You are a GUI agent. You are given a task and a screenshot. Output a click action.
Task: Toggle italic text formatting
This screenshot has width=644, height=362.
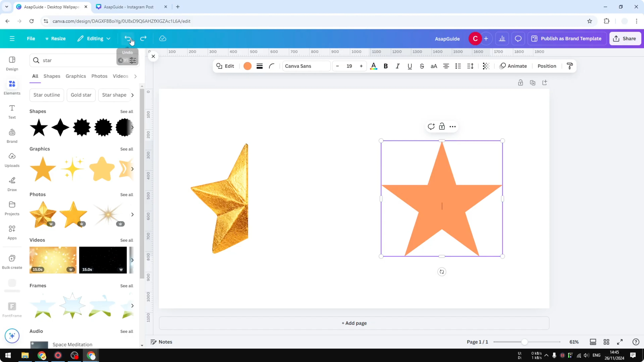click(x=397, y=66)
